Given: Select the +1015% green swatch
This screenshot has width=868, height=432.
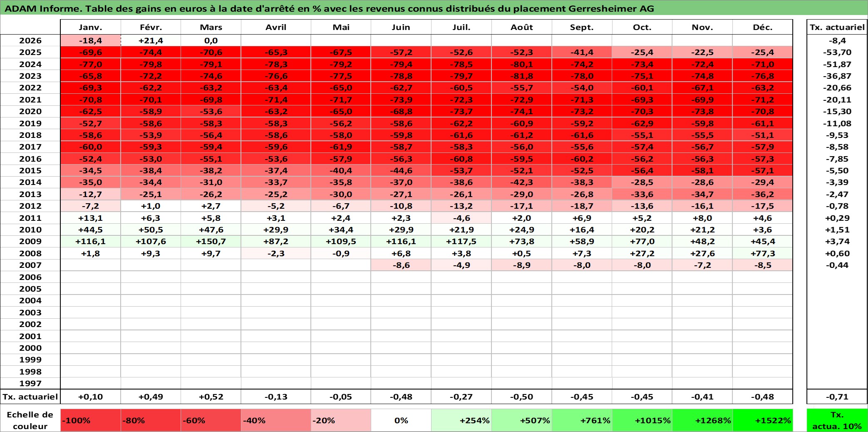Looking at the screenshot, I should 642,420.
